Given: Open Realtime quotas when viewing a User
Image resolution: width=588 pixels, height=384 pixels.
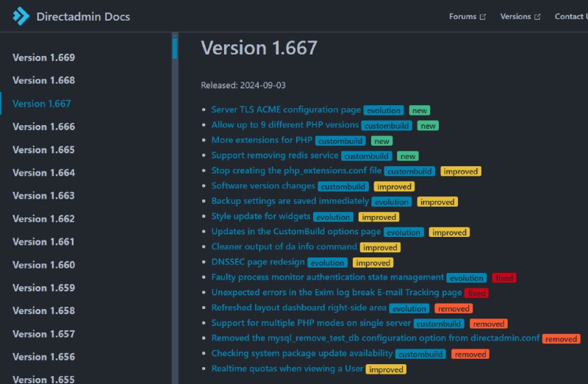Looking at the screenshot, I should pyautogui.click(x=287, y=369).
